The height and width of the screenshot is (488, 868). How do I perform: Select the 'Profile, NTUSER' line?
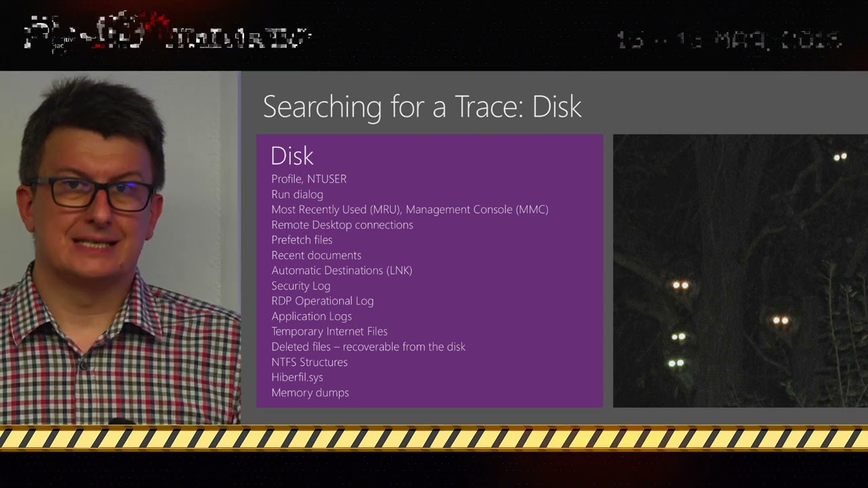[x=309, y=179]
